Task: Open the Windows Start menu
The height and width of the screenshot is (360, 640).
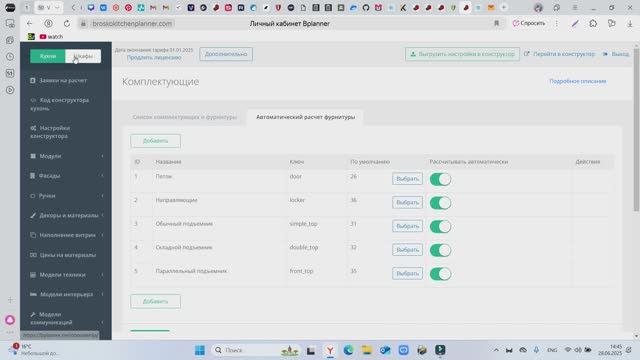Action: click(x=200, y=350)
